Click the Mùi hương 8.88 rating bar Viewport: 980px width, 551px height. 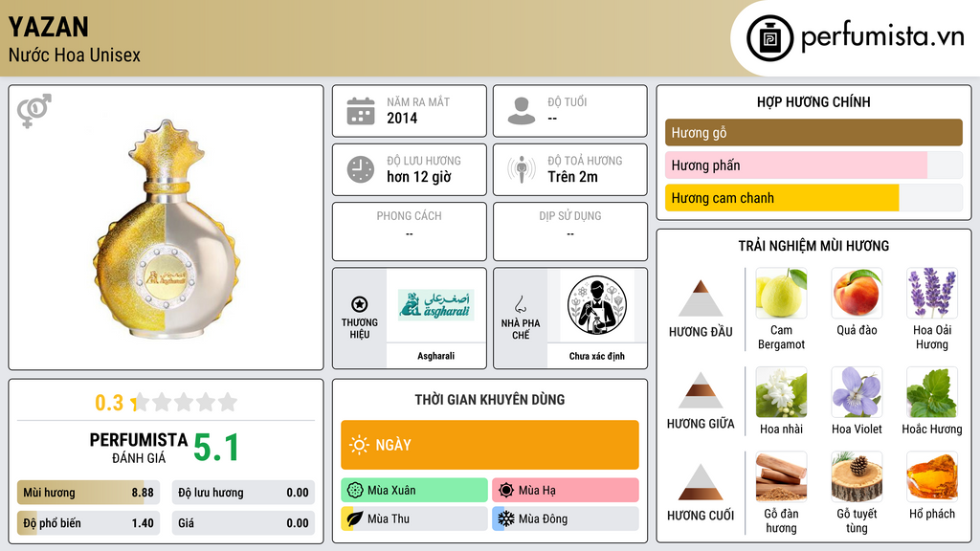[x=89, y=493]
